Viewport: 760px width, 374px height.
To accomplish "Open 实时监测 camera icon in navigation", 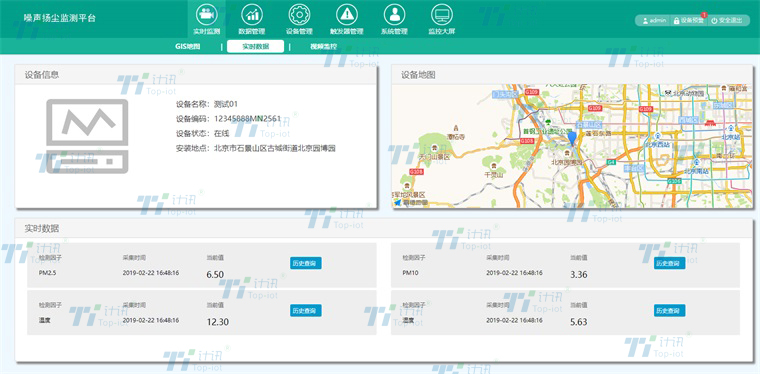I will (x=206, y=14).
